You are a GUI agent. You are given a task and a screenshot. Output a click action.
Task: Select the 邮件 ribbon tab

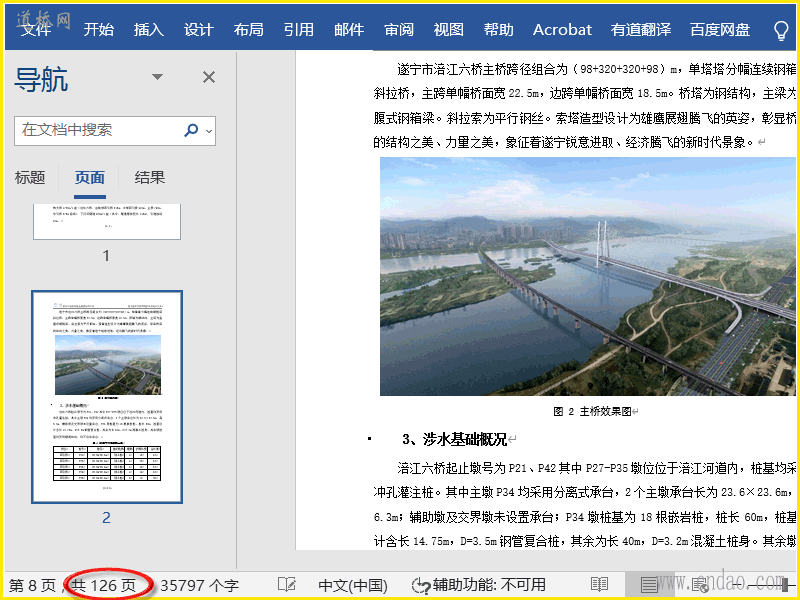tap(349, 29)
